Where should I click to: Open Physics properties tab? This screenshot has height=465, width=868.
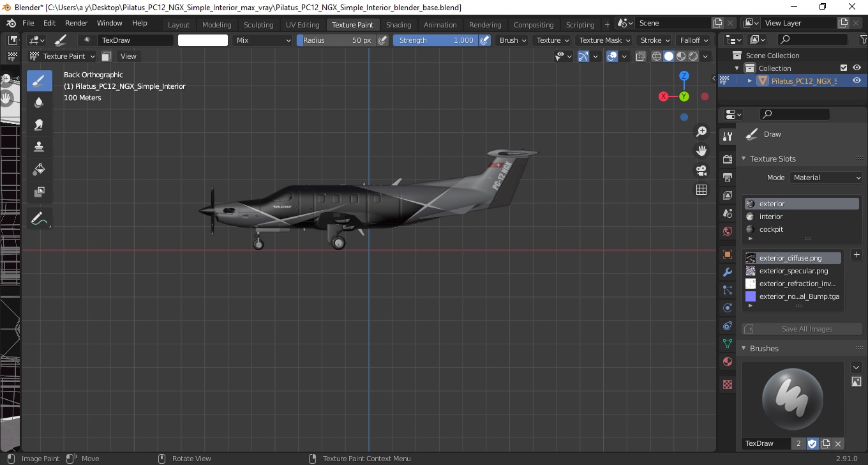point(727,308)
